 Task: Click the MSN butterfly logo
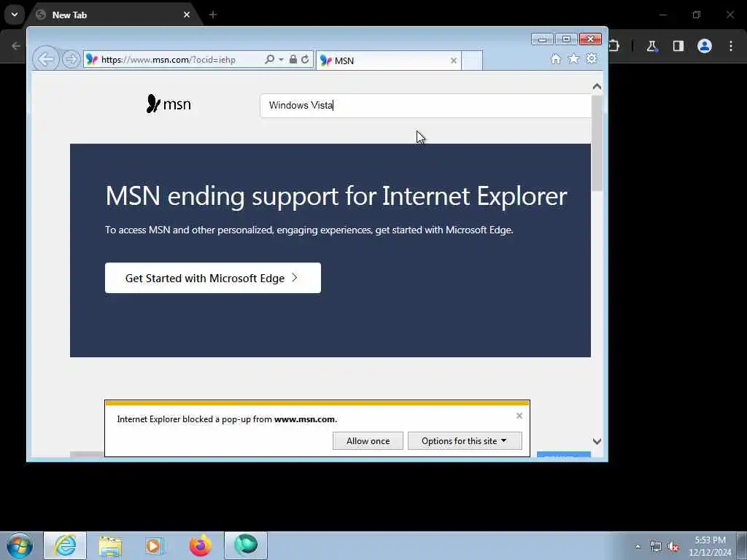(169, 104)
